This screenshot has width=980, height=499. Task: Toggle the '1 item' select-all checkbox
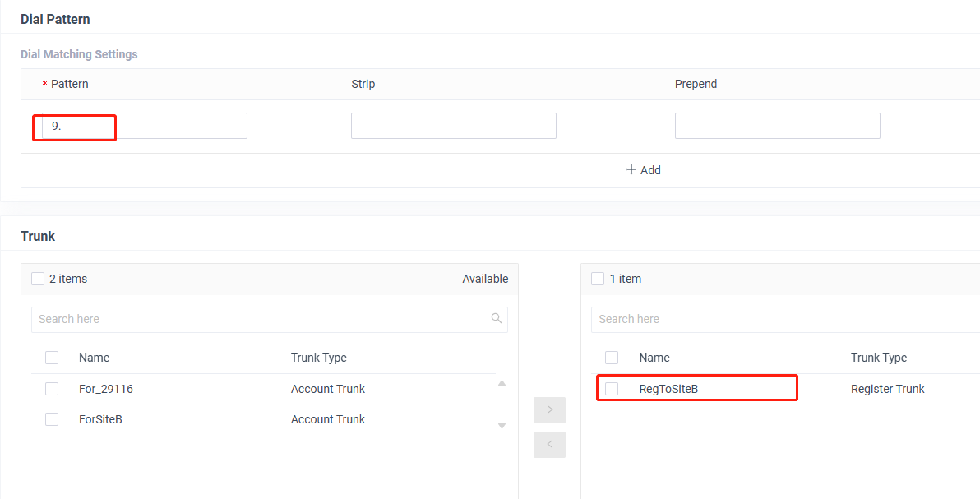click(x=598, y=279)
